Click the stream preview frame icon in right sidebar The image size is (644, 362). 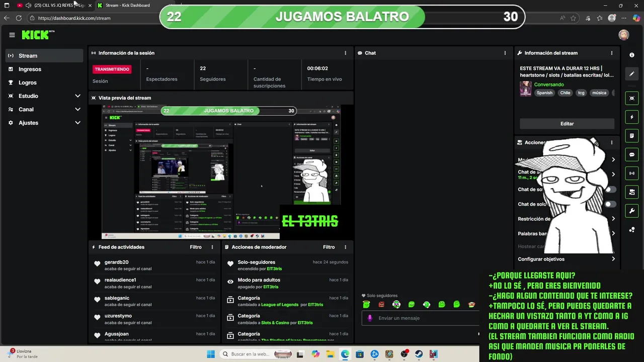pos(632,98)
